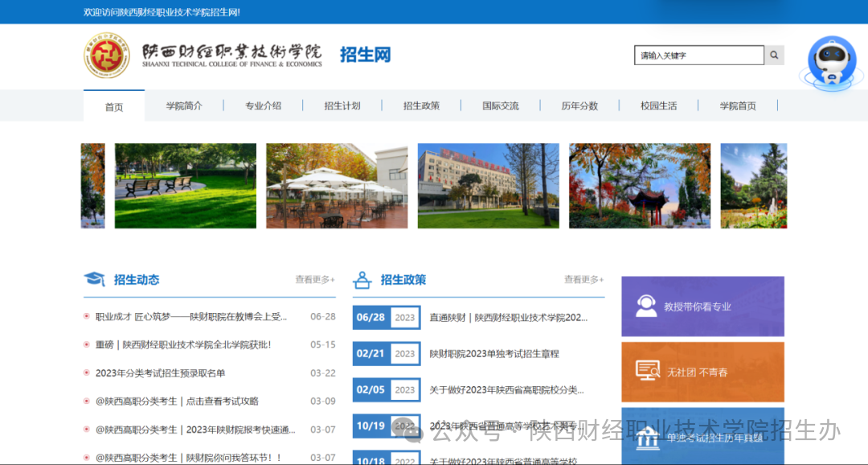The image size is (868, 465).
Task: Click the headset icon on 教授带你看专业
Action: click(x=645, y=306)
